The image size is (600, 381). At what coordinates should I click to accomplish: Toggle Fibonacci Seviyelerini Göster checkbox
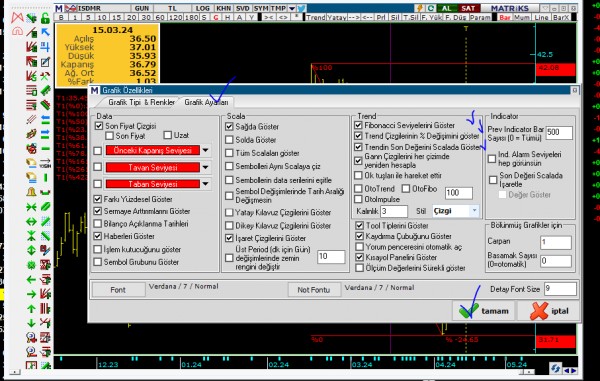358,125
